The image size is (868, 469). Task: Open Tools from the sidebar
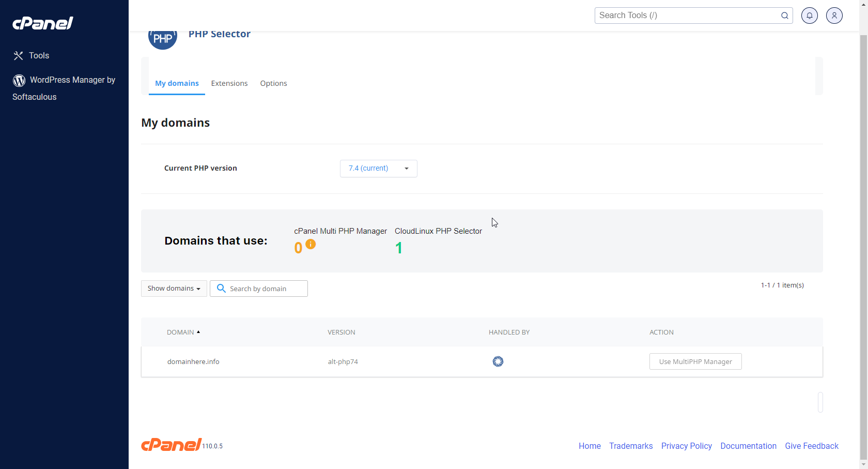click(32, 55)
